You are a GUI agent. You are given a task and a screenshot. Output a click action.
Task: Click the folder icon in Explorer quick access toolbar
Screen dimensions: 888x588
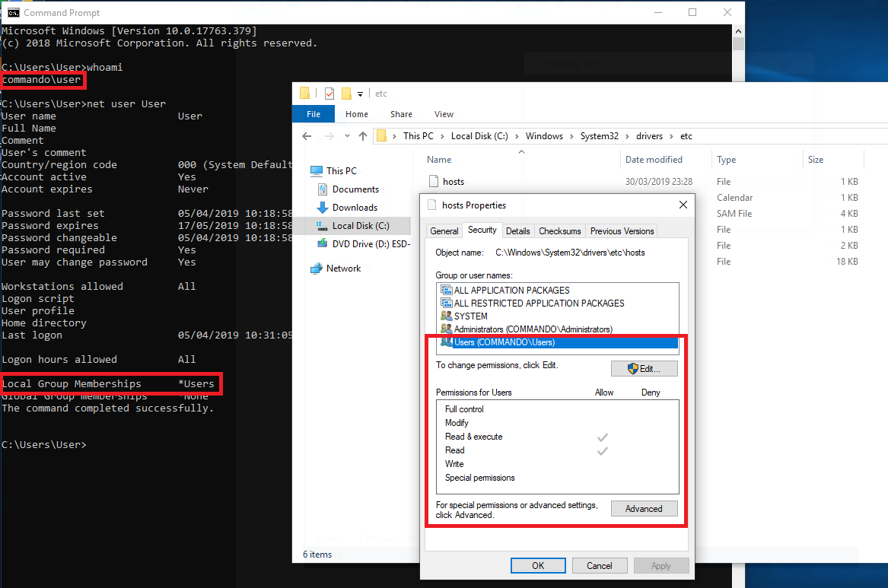304,93
